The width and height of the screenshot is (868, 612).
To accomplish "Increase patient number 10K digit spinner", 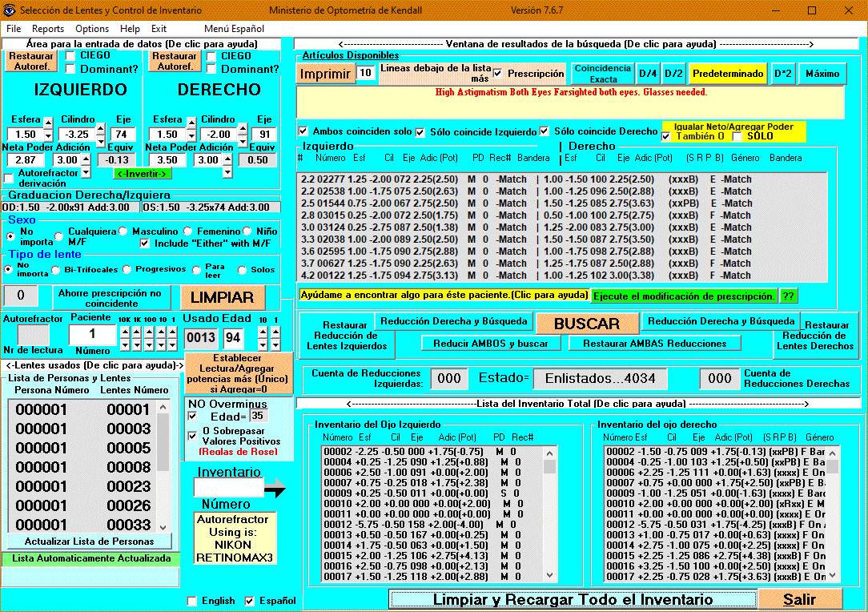I will click(125, 332).
